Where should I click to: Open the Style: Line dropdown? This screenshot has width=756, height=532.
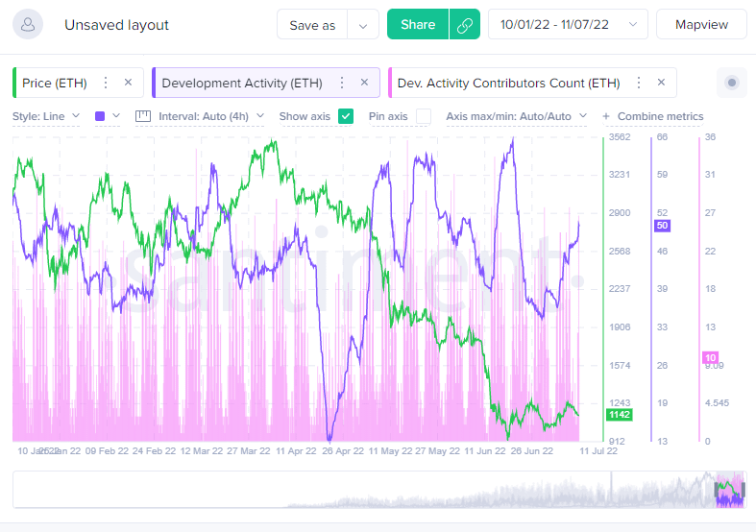(x=46, y=116)
